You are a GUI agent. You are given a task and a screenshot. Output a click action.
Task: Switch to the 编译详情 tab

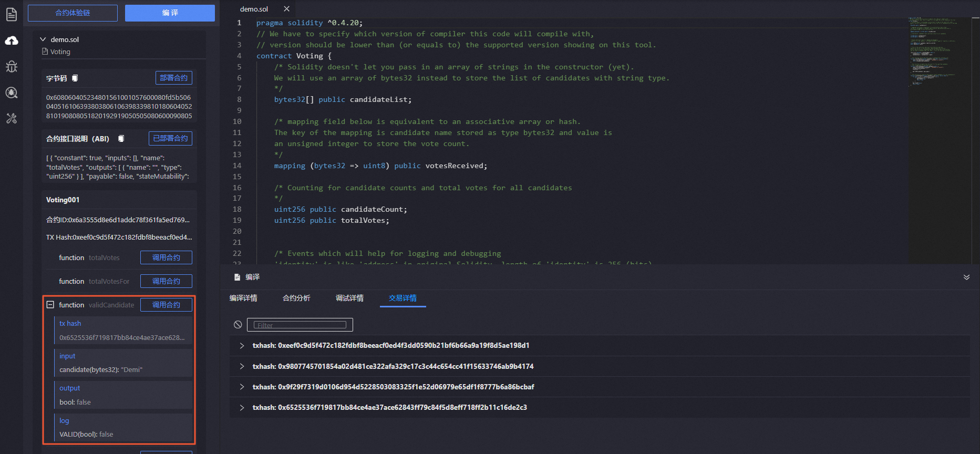tap(243, 298)
